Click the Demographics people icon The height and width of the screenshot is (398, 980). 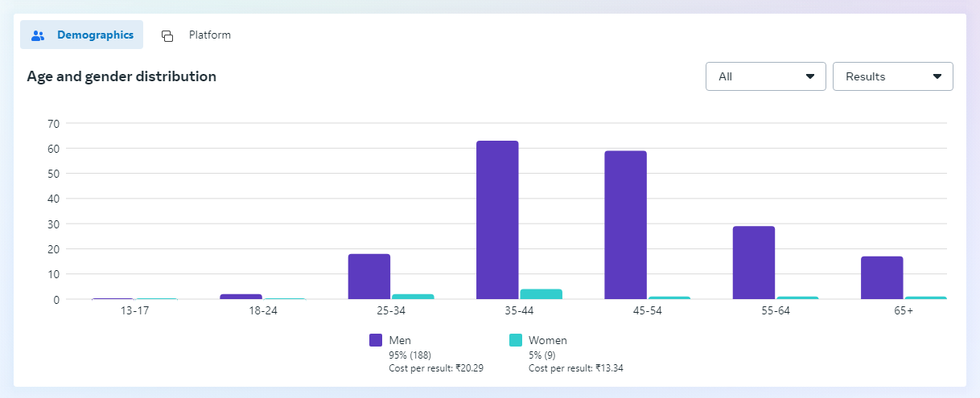tap(38, 35)
